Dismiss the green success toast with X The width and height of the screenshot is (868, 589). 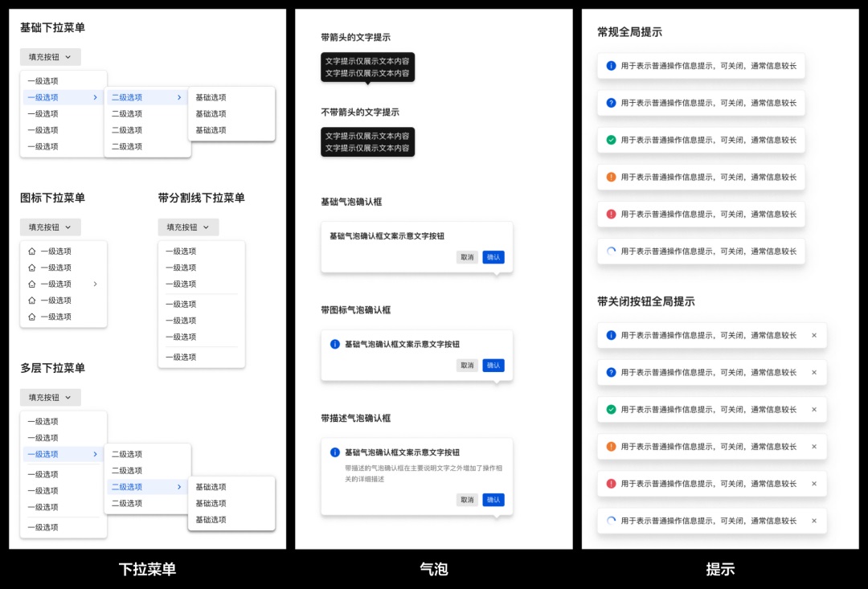pos(813,410)
